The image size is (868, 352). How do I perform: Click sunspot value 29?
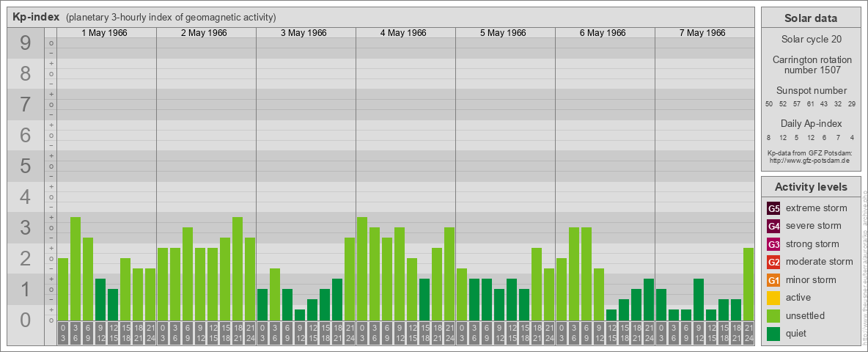pos(852,104)
